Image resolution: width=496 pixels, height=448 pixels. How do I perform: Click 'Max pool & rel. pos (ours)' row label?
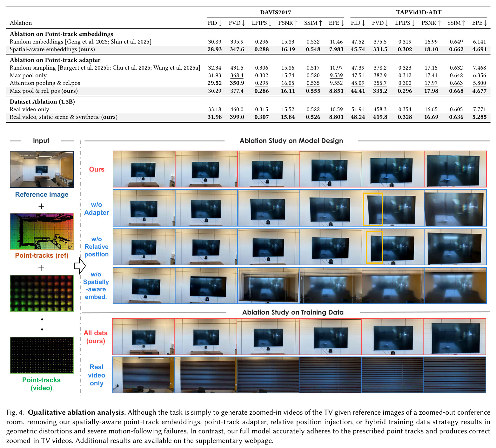coord(44,91)
